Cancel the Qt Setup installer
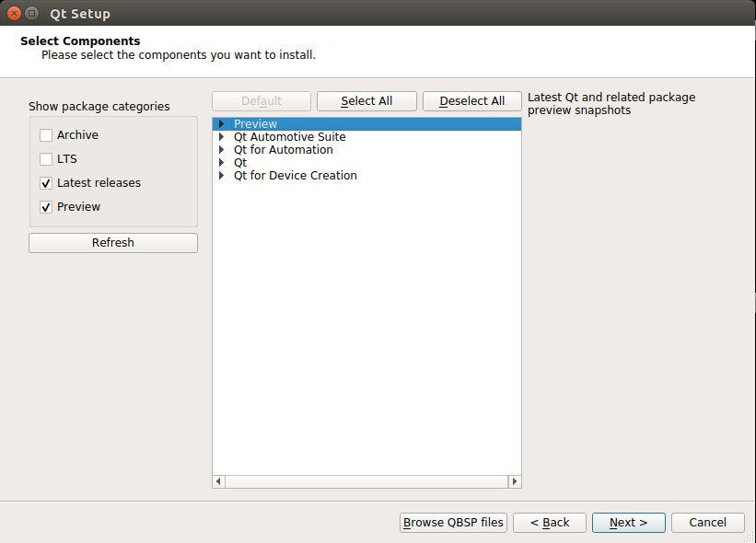Screen dimensions: 756x543 coord(708,523)
